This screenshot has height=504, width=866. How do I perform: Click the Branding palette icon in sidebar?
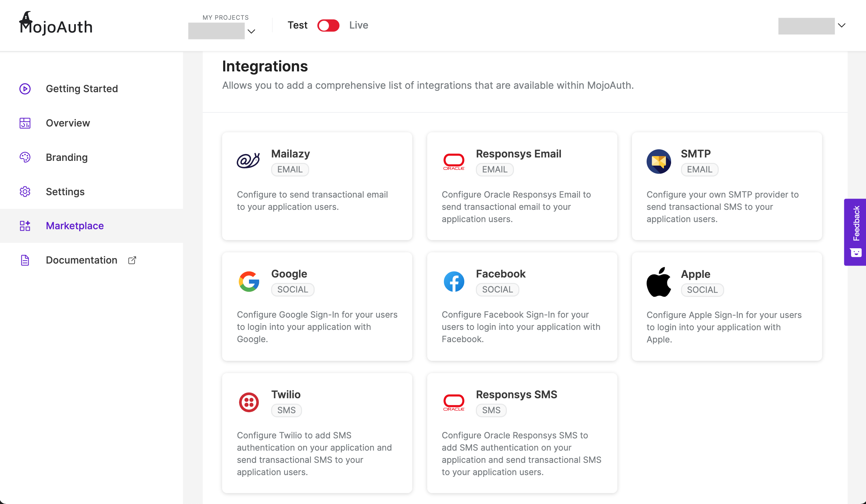pyautogui.click(x=25, y=157)
